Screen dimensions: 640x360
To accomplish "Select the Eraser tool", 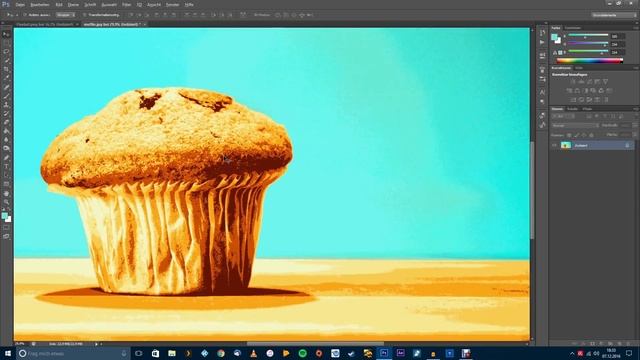I will (x=7, y=122).
